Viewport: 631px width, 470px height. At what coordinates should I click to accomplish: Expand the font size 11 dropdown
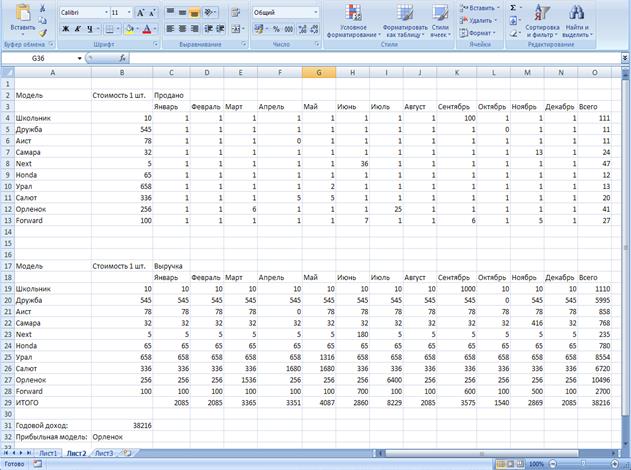click(126, 12)
